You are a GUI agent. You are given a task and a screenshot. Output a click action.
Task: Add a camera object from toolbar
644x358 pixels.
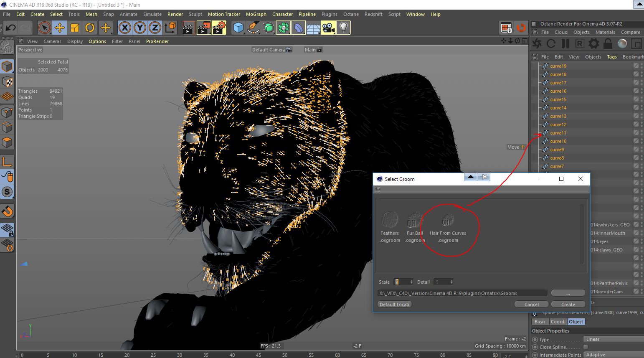coord(328,28)
